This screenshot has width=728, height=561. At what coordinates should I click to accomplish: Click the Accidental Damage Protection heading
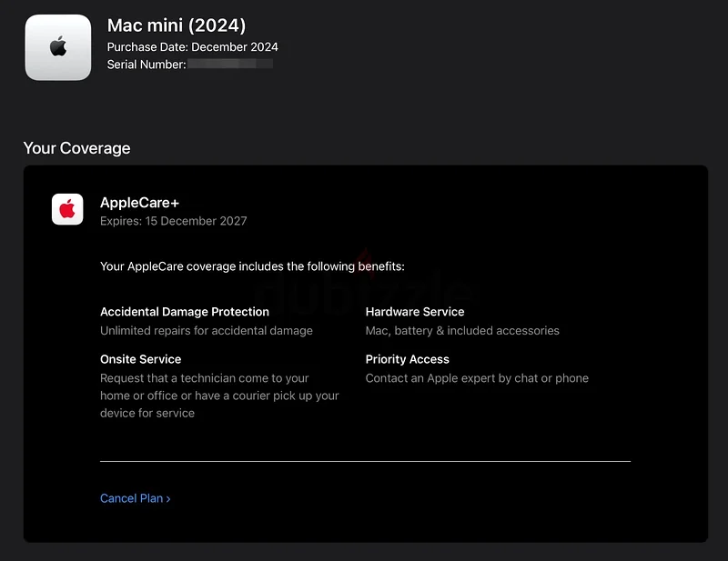[185, 312]
